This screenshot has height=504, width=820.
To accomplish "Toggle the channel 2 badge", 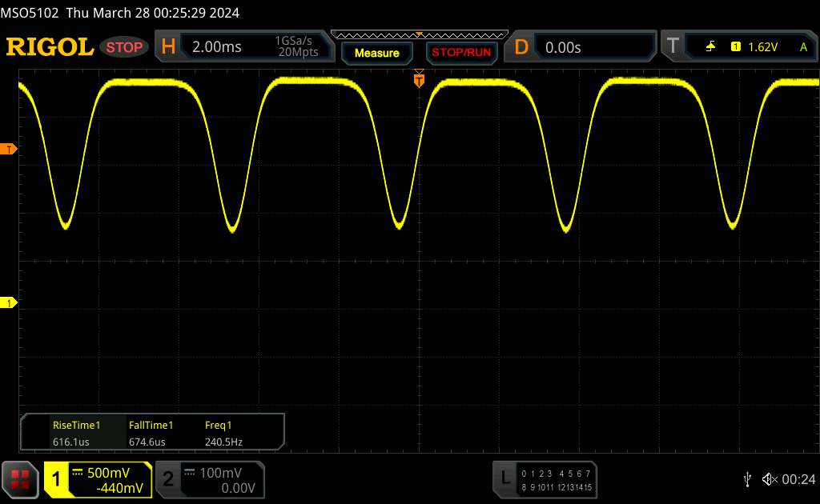I will coord(168,479).
